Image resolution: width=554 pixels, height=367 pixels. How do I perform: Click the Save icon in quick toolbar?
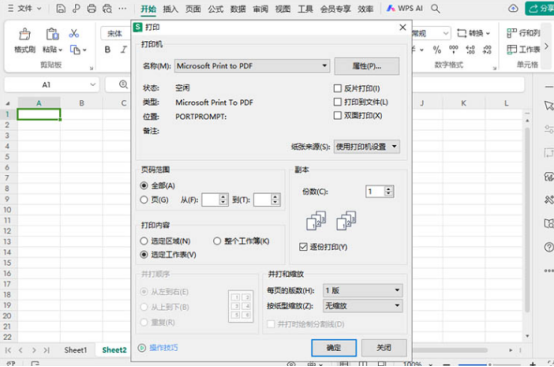coord(61,8)
